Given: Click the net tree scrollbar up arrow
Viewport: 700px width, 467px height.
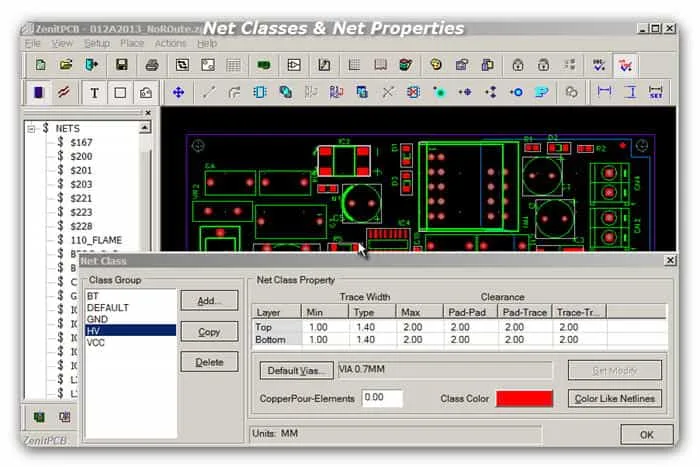Looking at the screenshot, I should click(145, 129).
